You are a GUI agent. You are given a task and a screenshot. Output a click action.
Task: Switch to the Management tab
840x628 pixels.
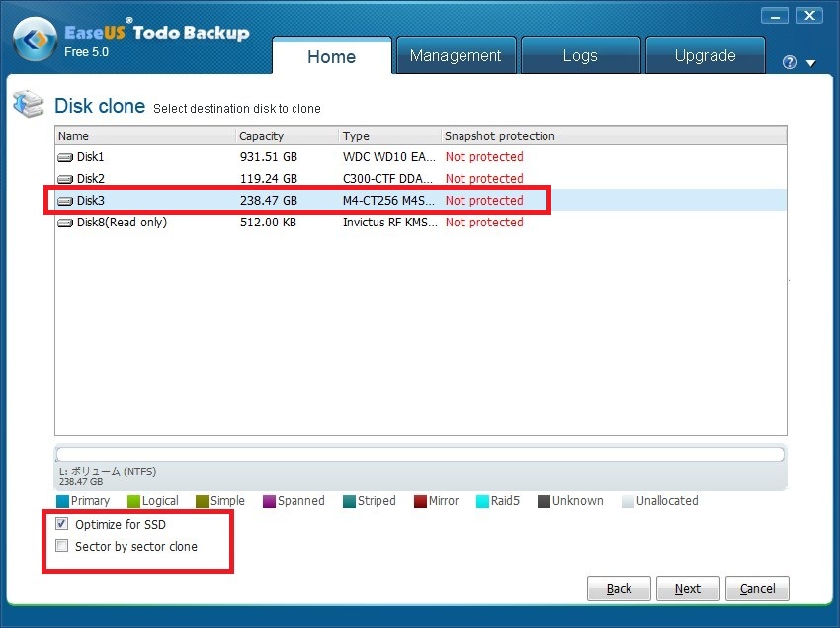456,56
